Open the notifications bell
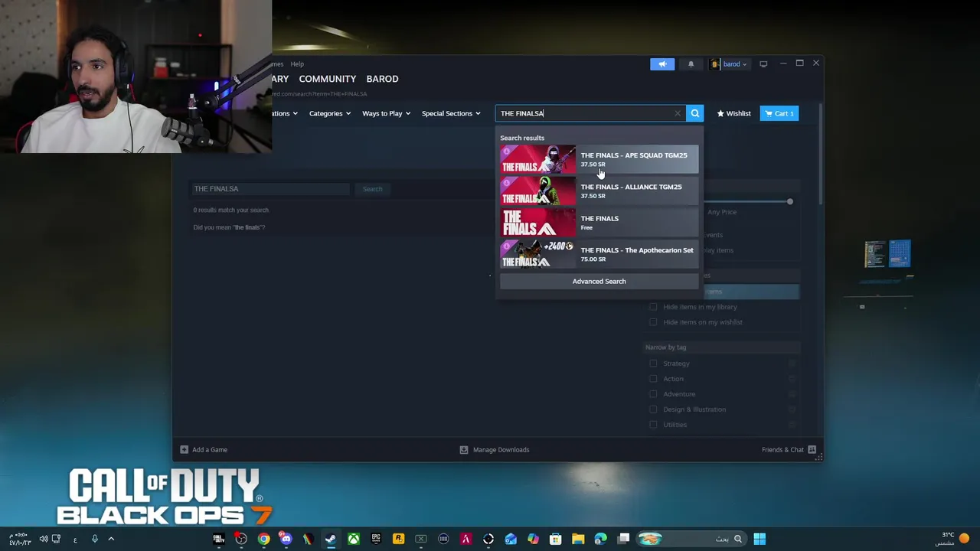This screenshot has width=980, height=551. pos(691,64)
